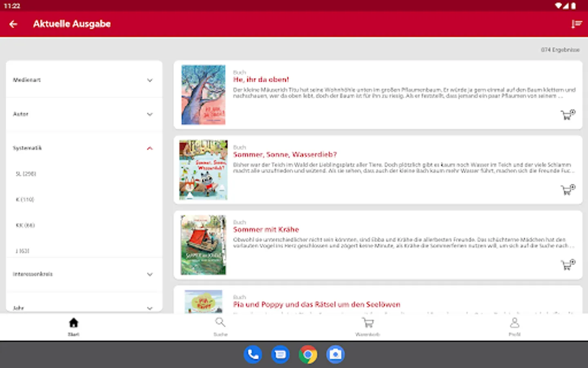588x368 pixels.
Task: View cover of 'Sommer mit Krähe'
Action: (x=203, y=245)
